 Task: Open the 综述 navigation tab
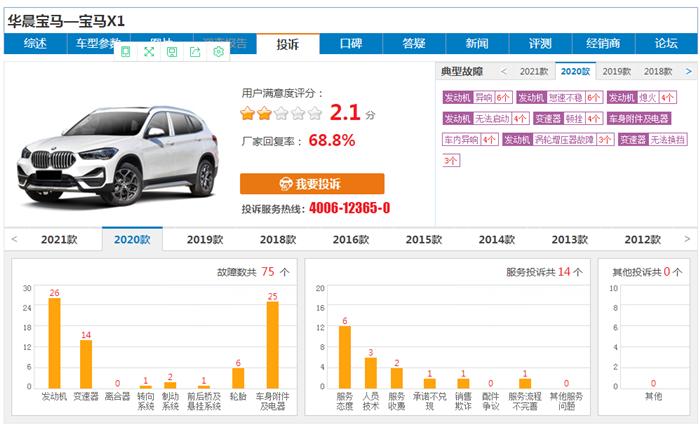pos(35,43)
